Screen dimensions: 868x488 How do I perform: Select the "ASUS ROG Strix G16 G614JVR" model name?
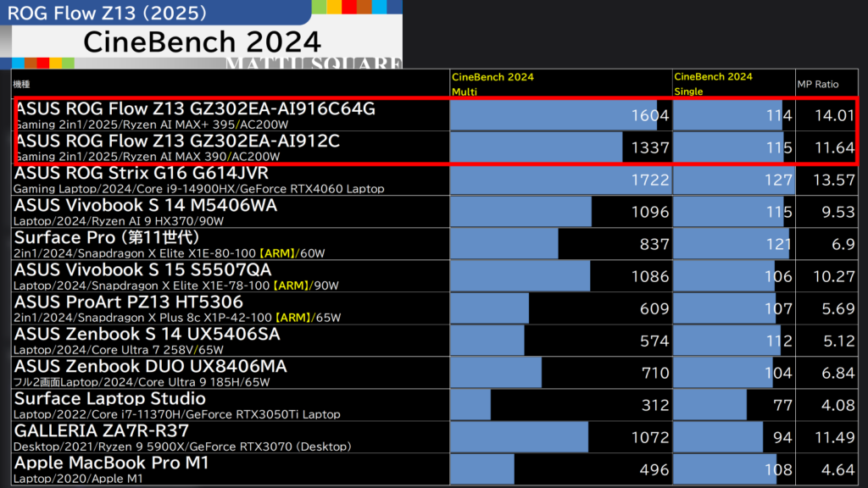pos(142,173)
